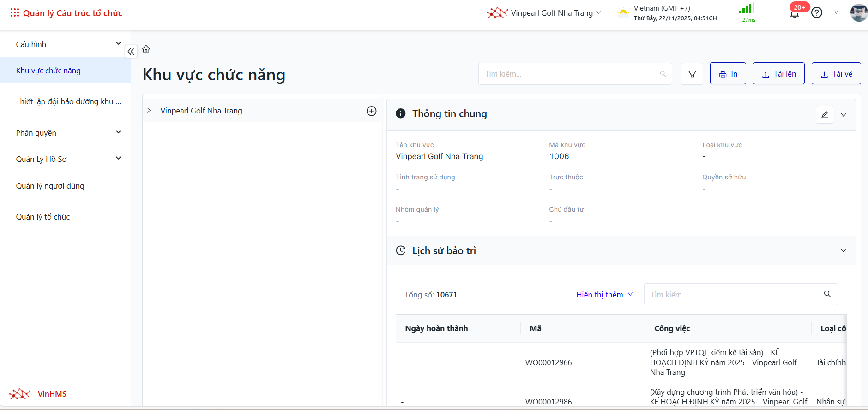Open the help question mark icon

(817, 13)
